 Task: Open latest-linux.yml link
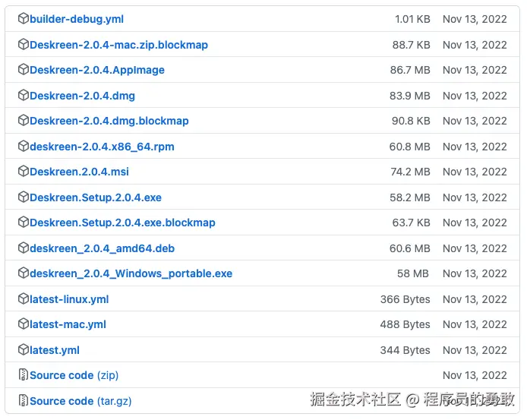pos(69,299)
